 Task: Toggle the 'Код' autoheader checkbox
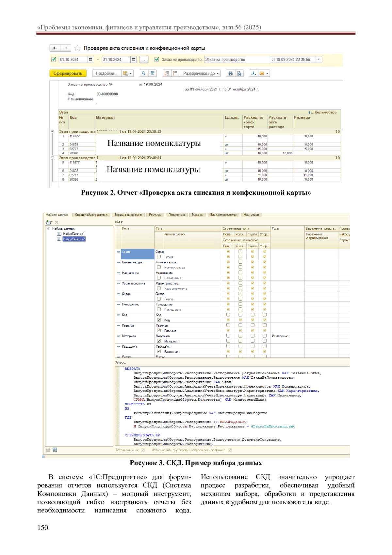(159, 320)
